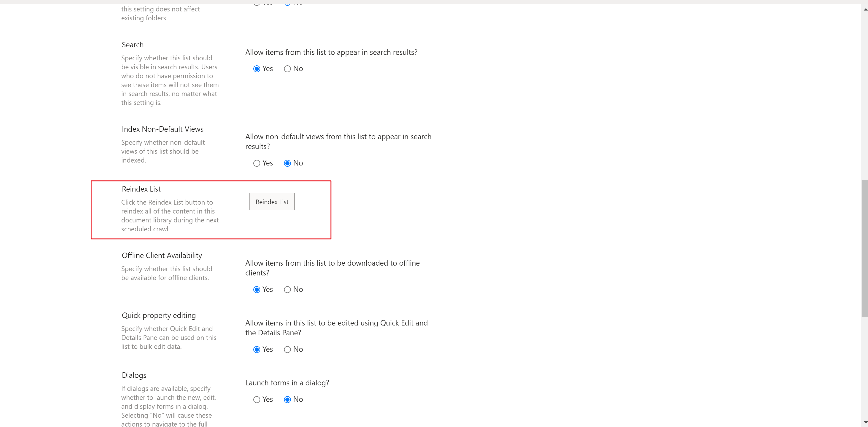
Task: Select No for search results visibility
Action: (287, 69)
